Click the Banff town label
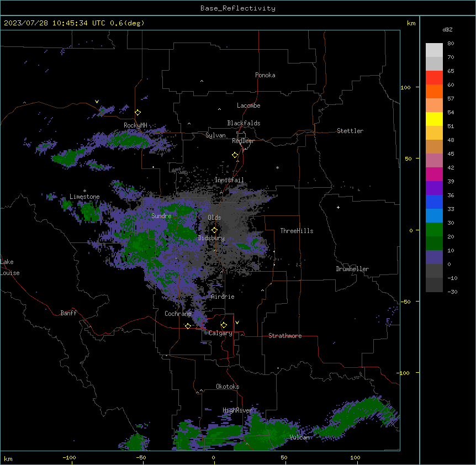The width and height of the screenshot is (476, 465). point(68,313)
